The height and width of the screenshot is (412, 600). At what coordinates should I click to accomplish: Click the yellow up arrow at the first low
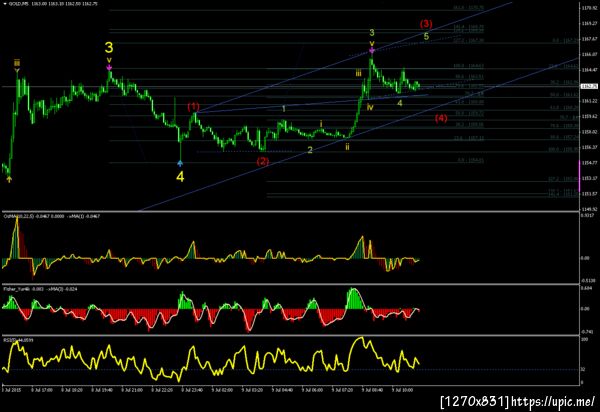coord(9,179)
